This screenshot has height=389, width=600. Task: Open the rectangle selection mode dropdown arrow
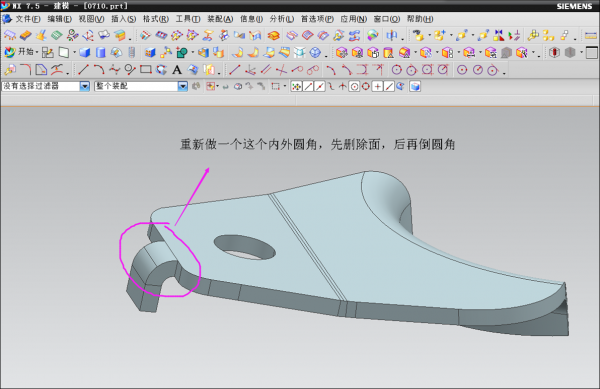click(285, 86)
